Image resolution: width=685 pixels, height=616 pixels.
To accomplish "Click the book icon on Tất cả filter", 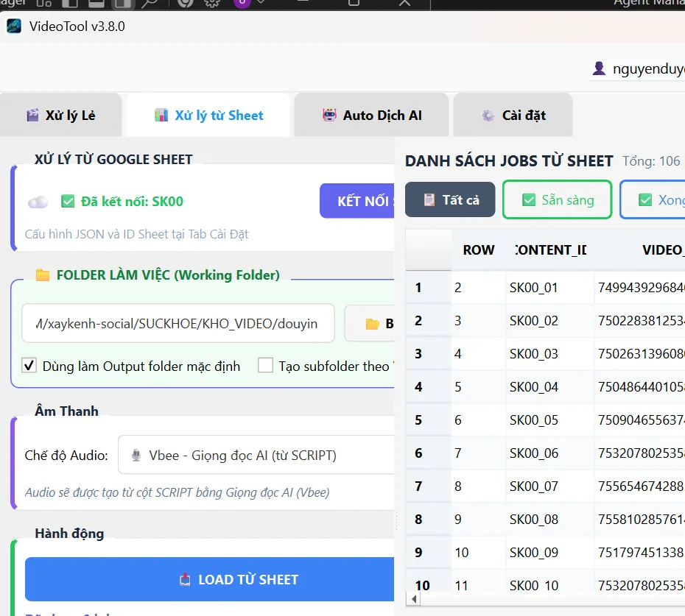I will click(x=431, y=199).
